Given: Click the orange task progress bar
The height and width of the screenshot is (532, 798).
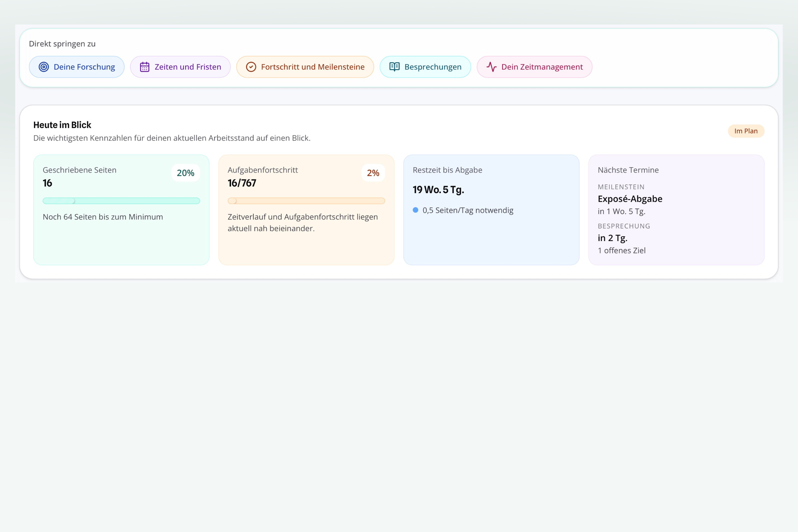Looking at the screenshot, I should (x=306, y=201).
